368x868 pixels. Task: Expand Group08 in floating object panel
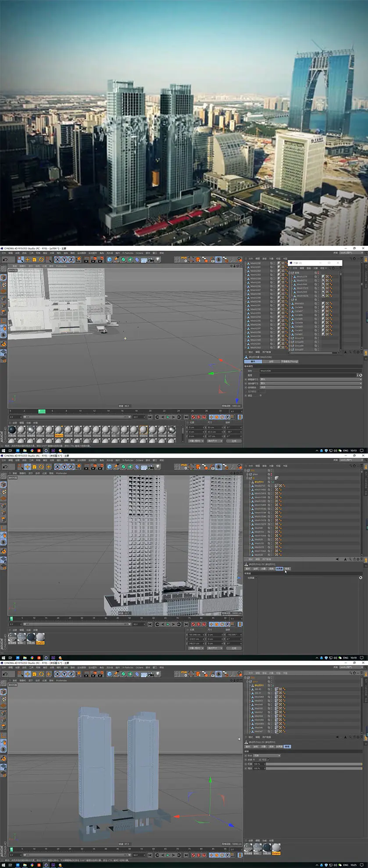coord(290,346)
